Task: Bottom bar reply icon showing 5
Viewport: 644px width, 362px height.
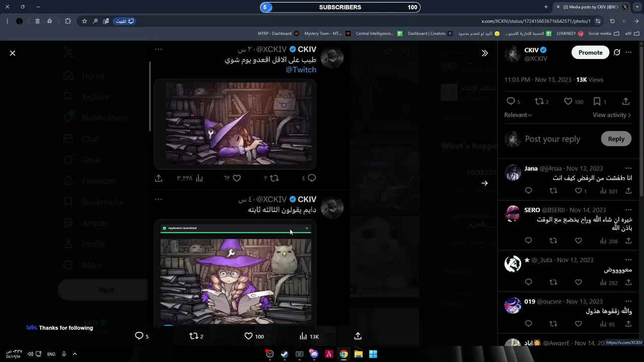Action: 141,336
